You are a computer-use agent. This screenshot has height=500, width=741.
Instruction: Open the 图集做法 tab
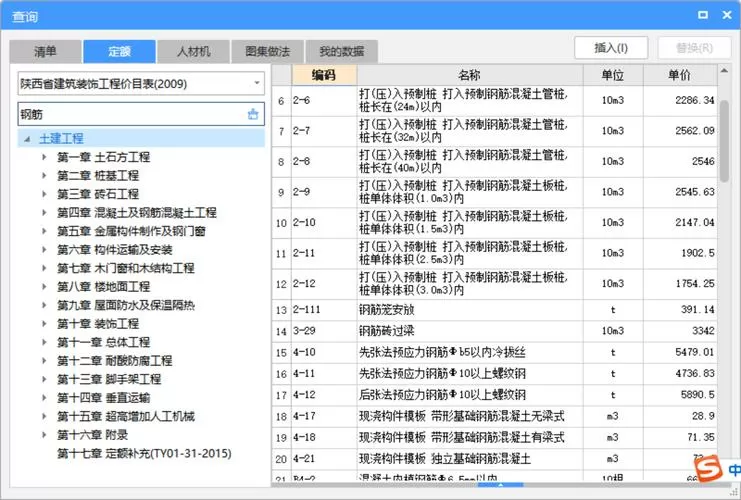tap(267, 51)
